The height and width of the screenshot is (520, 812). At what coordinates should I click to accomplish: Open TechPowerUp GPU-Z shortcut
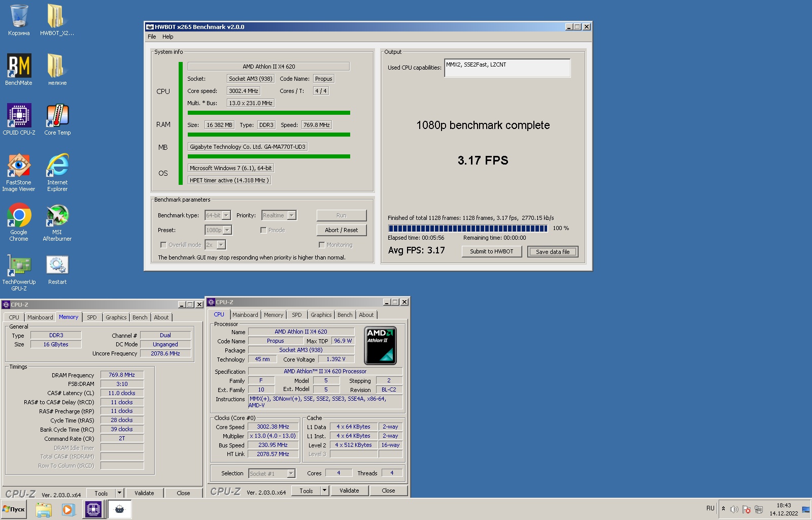19,272
